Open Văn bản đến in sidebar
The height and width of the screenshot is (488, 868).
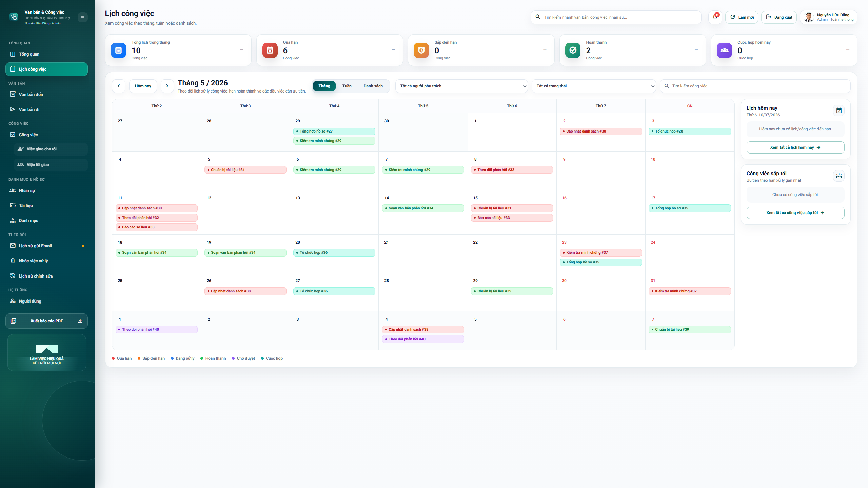[46, 94]
